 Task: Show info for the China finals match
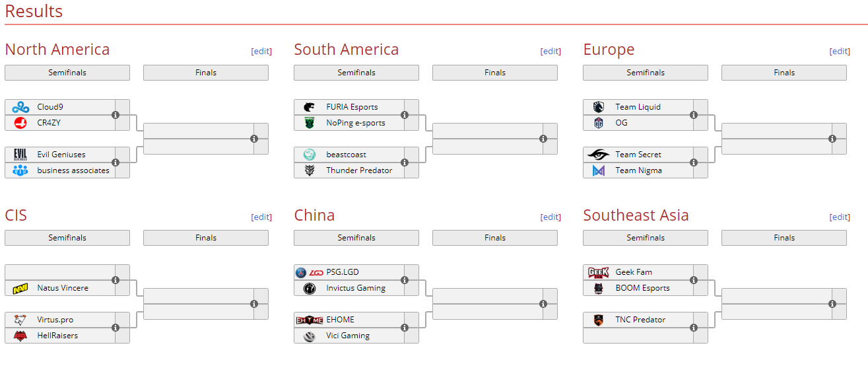[543, 304]
